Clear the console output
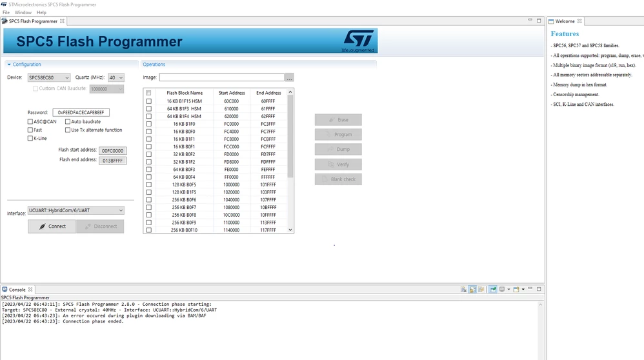The image size is (644, 360). 464,290
